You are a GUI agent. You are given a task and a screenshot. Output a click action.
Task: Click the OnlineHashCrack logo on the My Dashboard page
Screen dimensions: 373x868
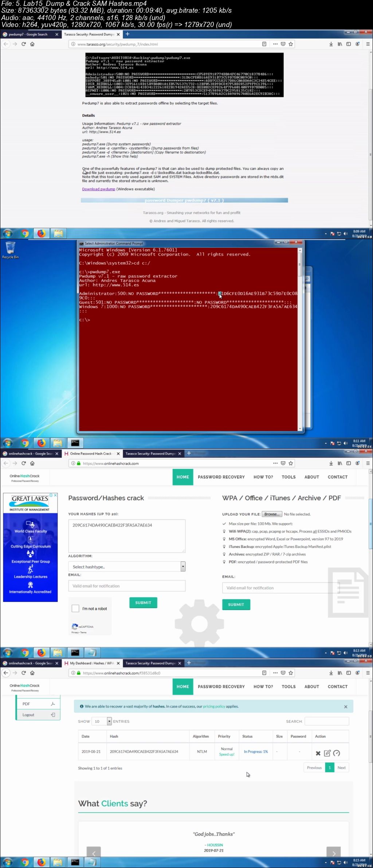pos(25,687)
